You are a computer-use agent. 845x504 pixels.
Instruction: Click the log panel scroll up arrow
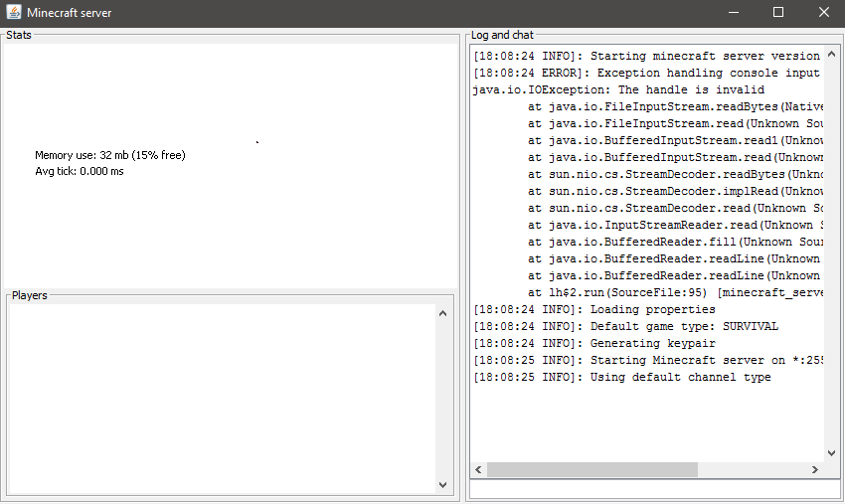(831, 54)
